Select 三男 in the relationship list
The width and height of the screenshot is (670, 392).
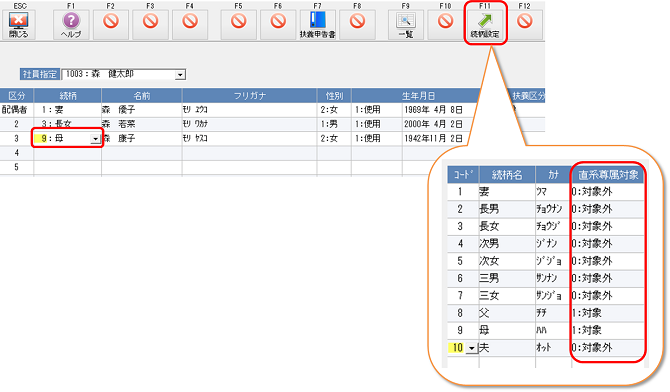point(507,278)
